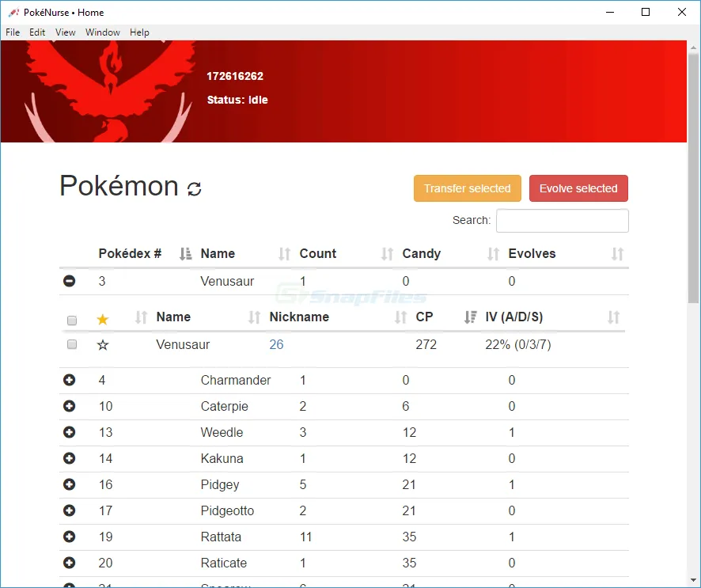Click the refresh icon next to Pokémon heading
The image size is (701, 588).
194,188
